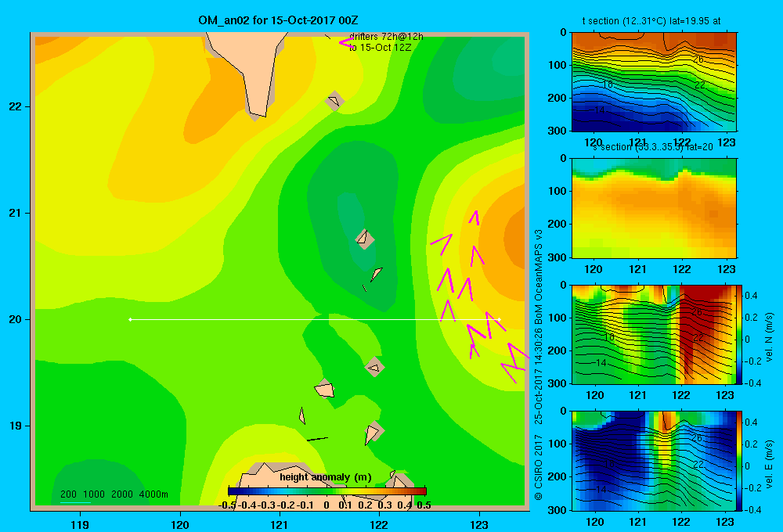This screenshot has height=532, width=783.
Task: Click longitude label 119 under the main map
Action: 80,524
